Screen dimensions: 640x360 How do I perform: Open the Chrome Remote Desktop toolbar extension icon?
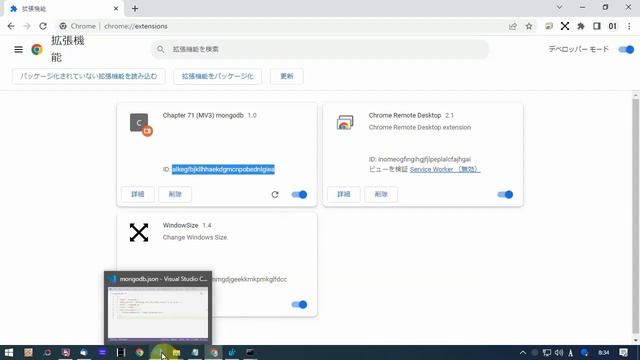[549, 26]
